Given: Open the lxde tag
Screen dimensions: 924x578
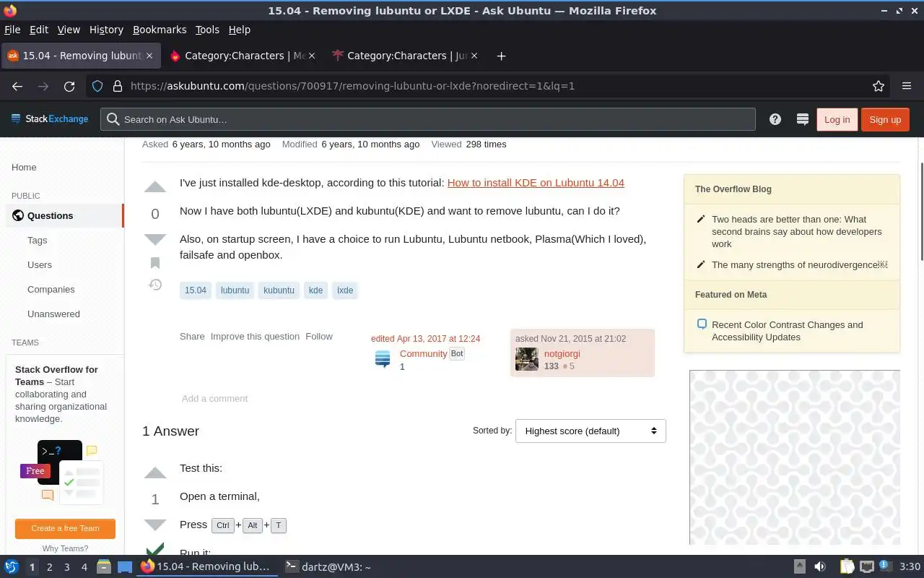Looking at the screenshot, I should point(345,290).
